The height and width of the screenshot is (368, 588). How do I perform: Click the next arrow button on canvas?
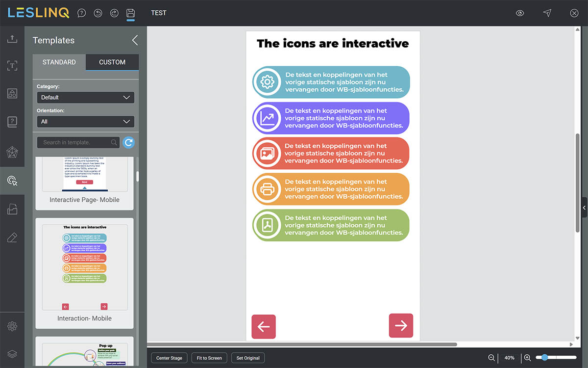[401, 326]
